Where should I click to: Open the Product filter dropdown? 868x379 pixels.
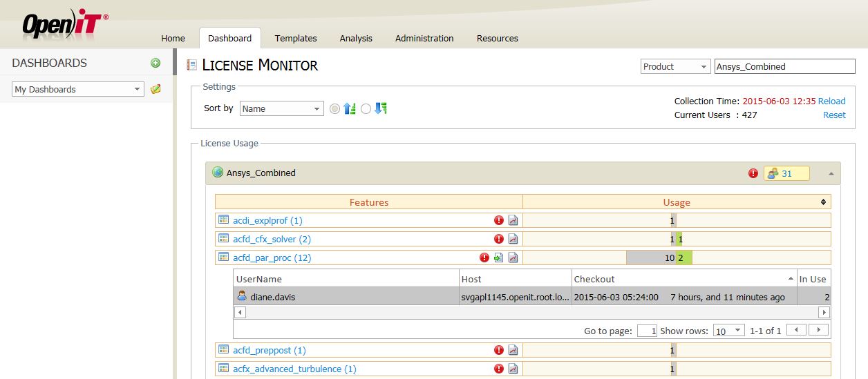pos(675,66)
